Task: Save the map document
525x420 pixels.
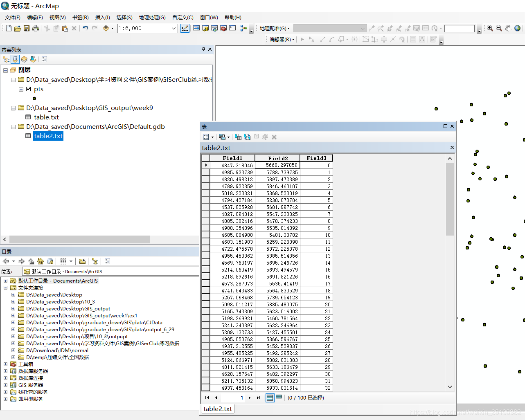Action: point(26,28)
